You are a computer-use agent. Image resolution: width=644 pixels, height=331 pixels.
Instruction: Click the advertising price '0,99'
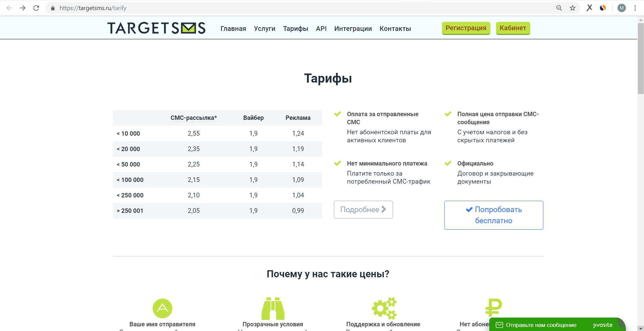pos(298,211)
